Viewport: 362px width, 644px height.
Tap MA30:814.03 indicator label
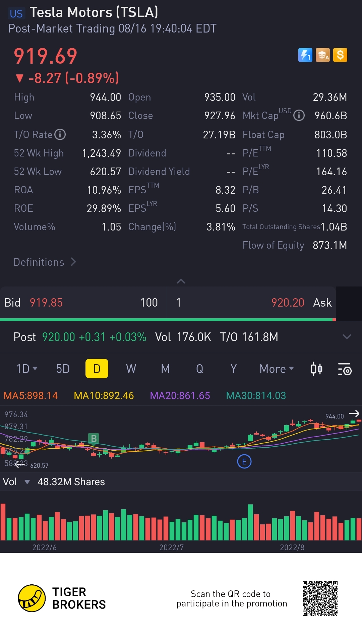click(256, 396)
